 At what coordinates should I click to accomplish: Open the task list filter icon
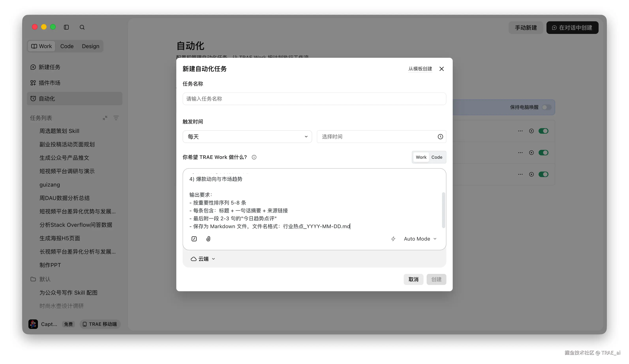[116, 118]
